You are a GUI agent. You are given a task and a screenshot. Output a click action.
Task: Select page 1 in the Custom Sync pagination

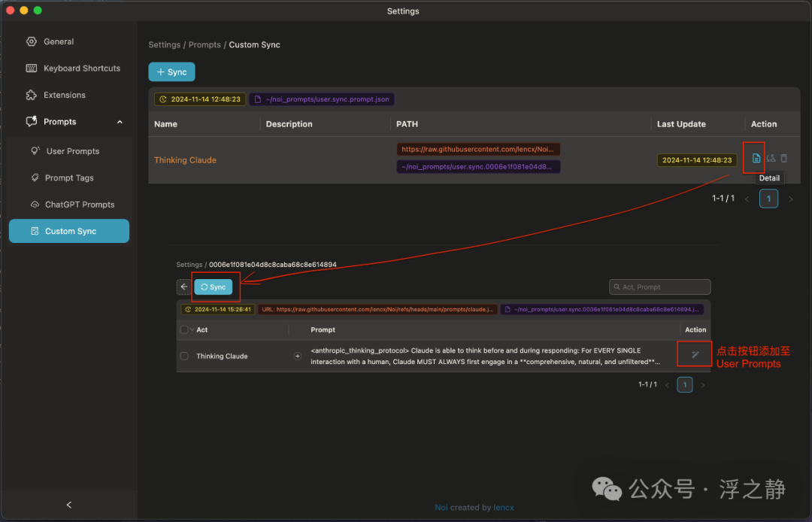[x=768, y=199]
